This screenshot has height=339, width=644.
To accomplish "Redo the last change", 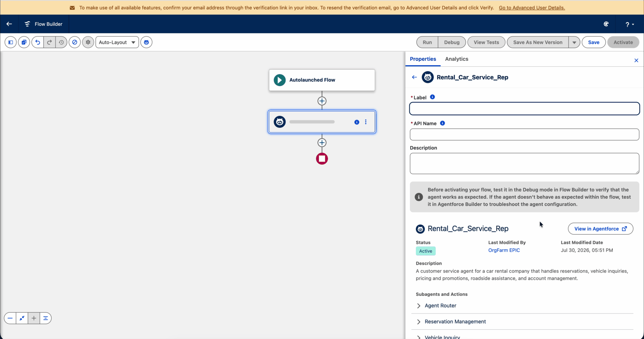I will (x=50, y=42).
